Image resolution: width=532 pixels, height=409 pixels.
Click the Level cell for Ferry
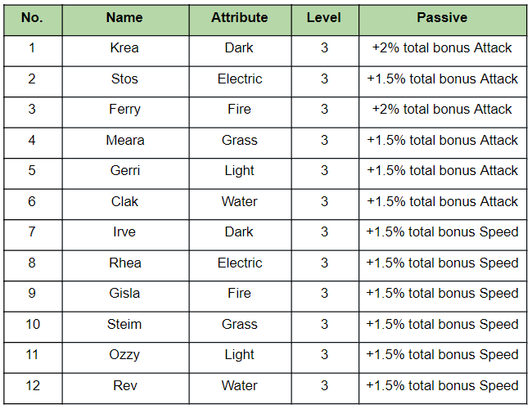click(324, 110)
